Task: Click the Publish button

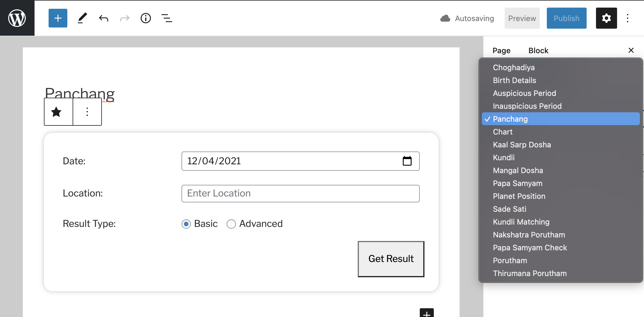Action: coord(566,18)
